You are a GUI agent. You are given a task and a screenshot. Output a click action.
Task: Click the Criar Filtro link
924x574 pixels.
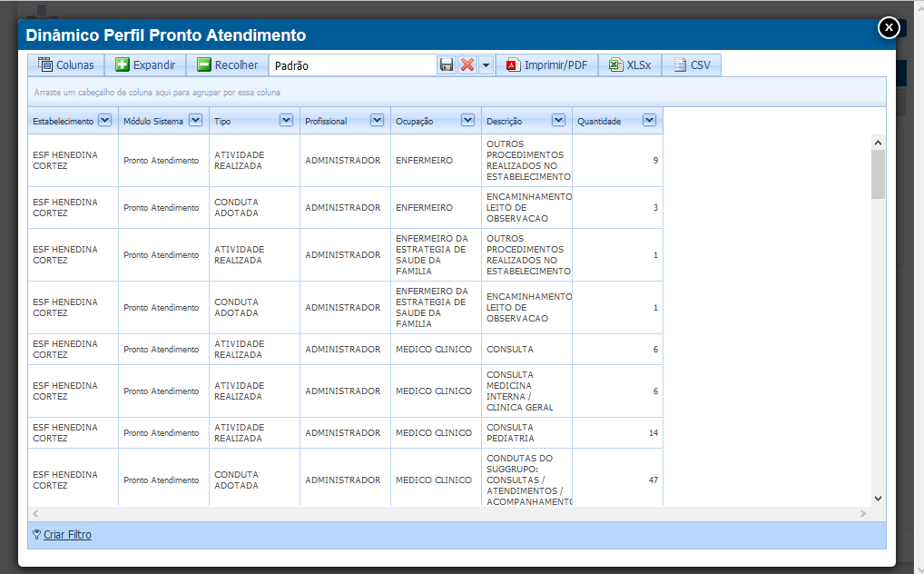[x=67, y=534]
